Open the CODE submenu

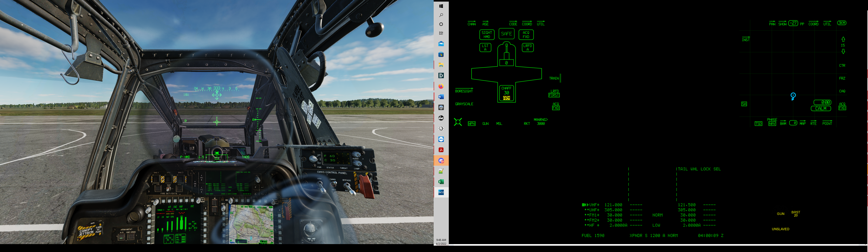pyautogui.click(x=513, y=24)
